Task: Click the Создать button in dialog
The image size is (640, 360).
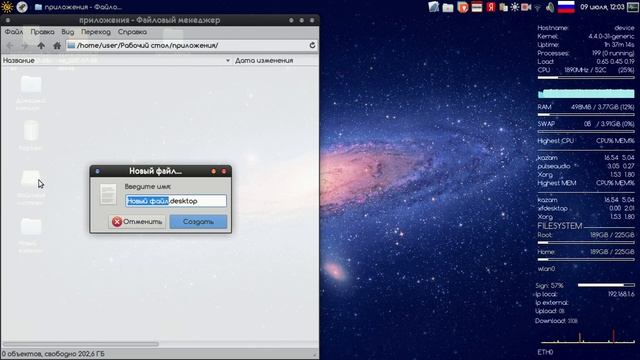Action: (198, 222)
